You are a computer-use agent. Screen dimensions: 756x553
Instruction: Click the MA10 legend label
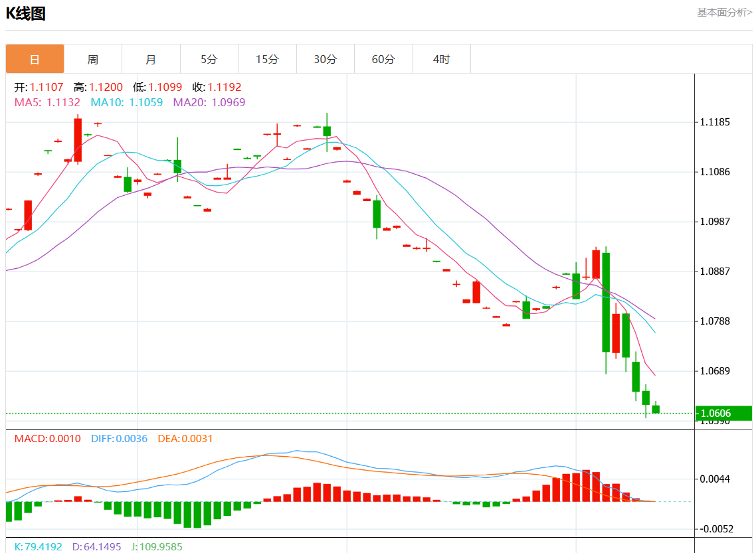(126, 102)
